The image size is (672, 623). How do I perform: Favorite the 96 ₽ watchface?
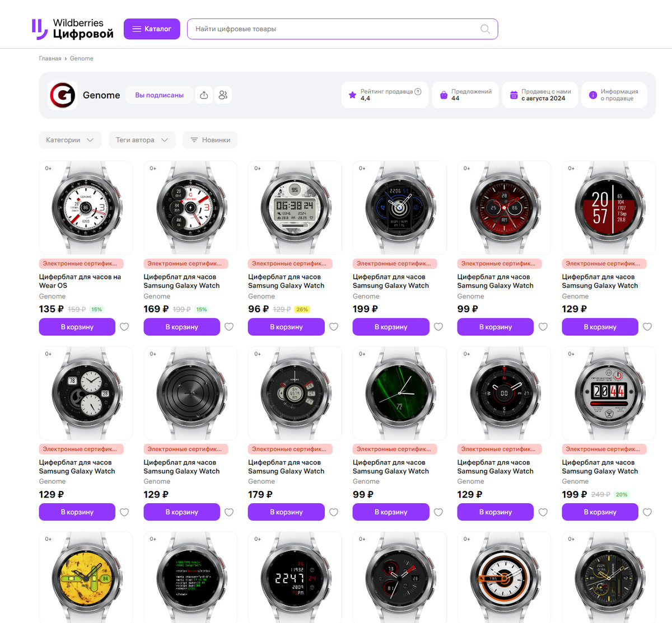[x=334, y=327]
